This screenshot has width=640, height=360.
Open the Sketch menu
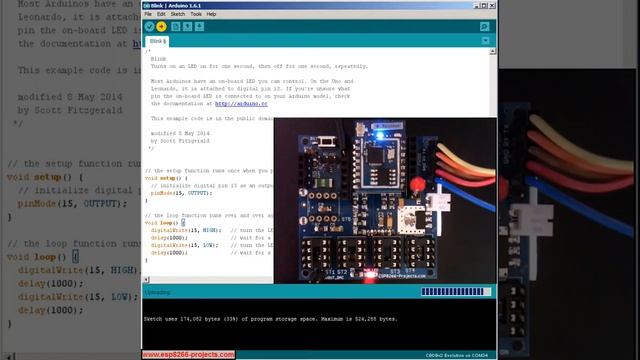click(178, 14)
